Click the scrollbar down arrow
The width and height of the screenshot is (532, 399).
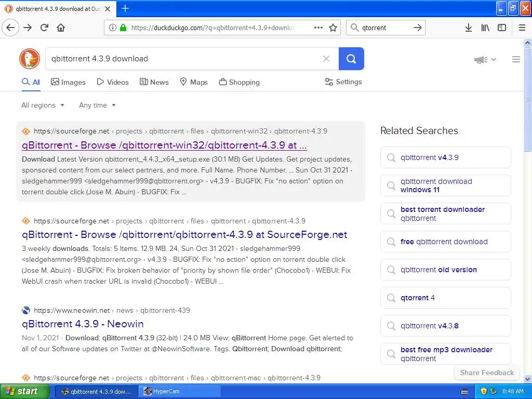(x=527, y=378)
